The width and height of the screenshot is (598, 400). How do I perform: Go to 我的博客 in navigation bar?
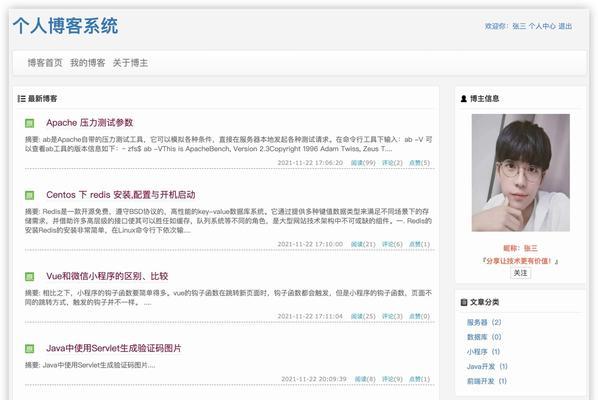(x=88, y=63)
